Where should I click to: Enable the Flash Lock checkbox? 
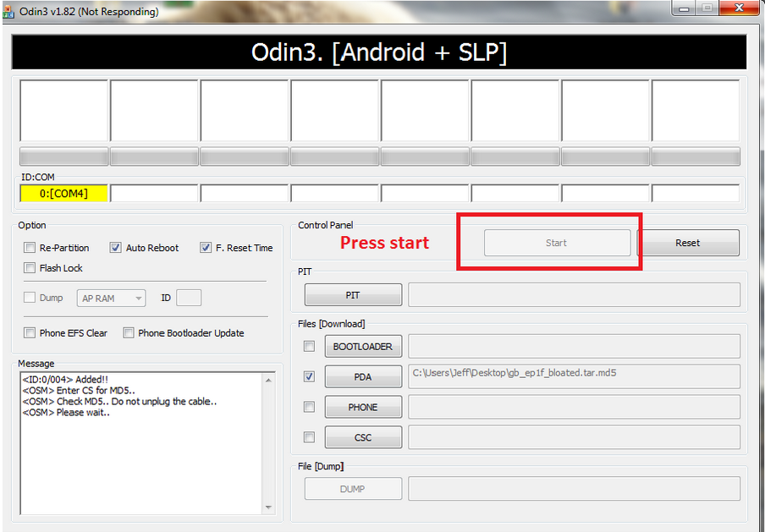[30, 268]
